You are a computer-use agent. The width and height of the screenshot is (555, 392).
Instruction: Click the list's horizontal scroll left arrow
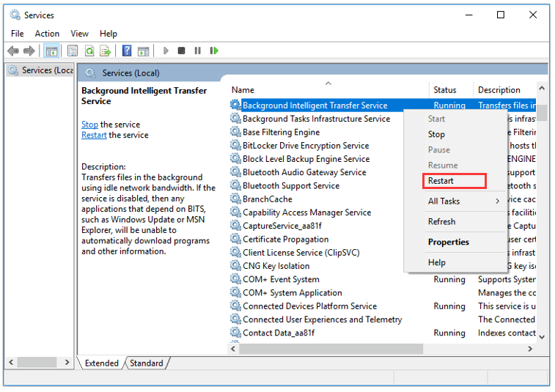233,349
